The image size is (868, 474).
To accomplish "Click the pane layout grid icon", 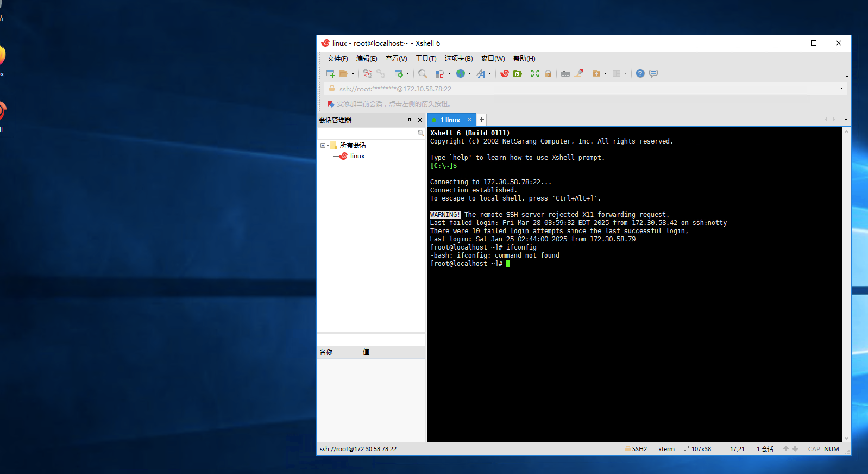I will (617, 73).
